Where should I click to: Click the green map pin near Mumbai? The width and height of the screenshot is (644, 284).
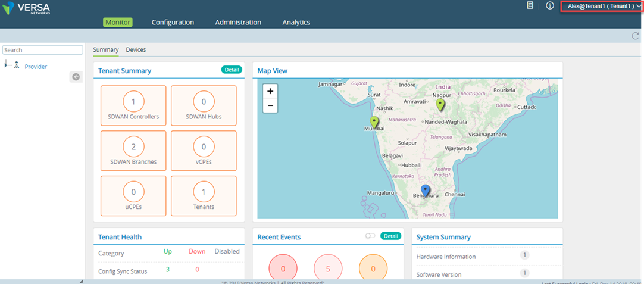(x=374, y=123)
